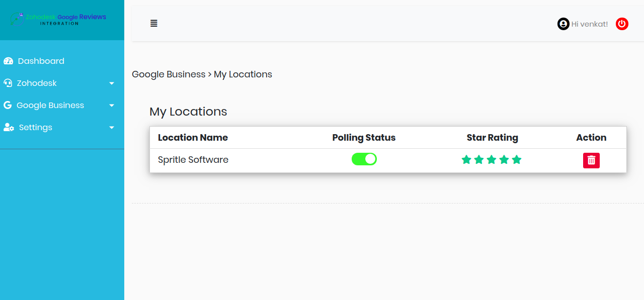Delete the Spritle Software location
Viewport: 644px width, 300px height.
(591, 160)
